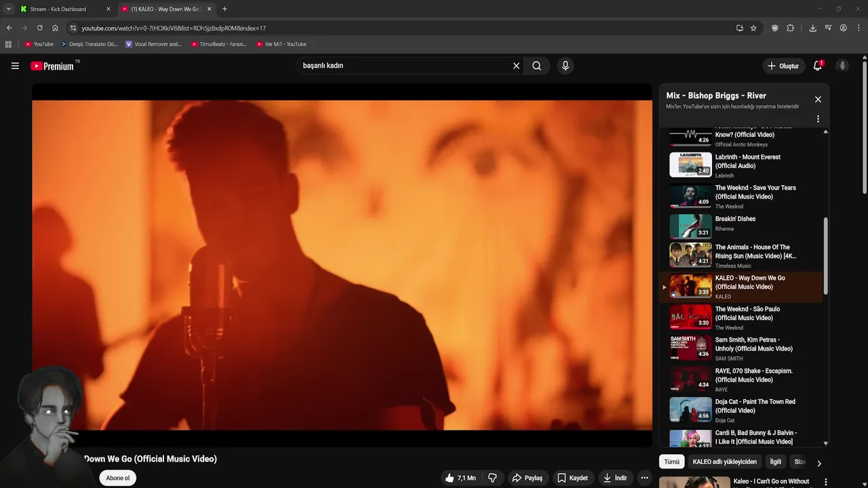Play The Weeknd - Save Your Tears
Viewport: 868px width, 488px height.
point(741,197)
